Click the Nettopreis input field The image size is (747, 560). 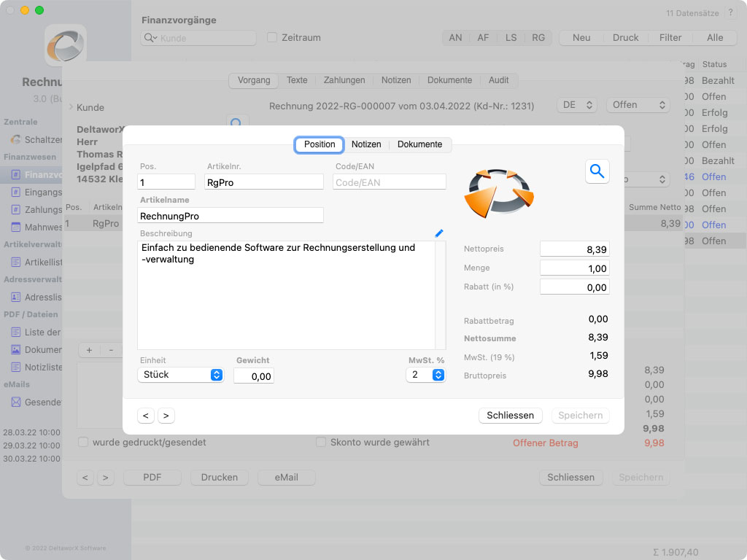click(x=574, y=249)
